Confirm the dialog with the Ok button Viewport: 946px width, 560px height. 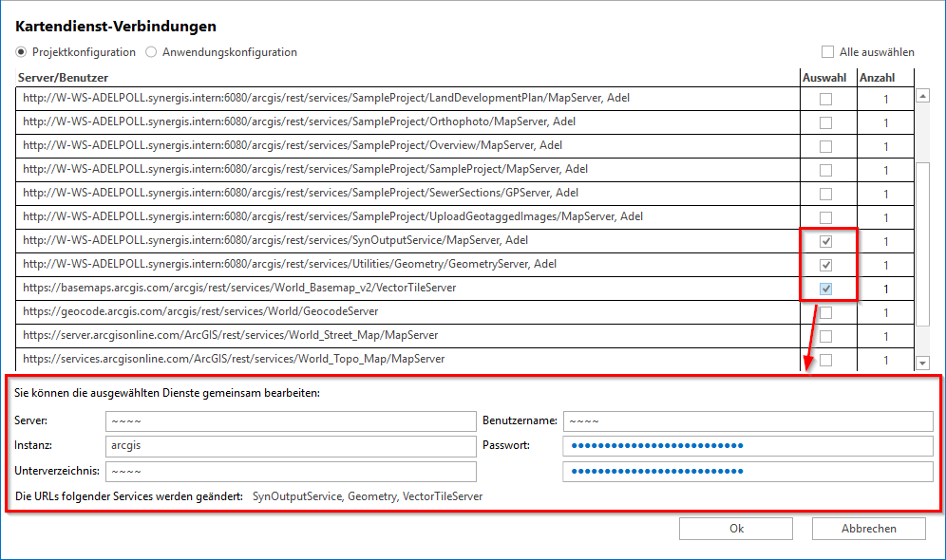(x=736, y=529)
